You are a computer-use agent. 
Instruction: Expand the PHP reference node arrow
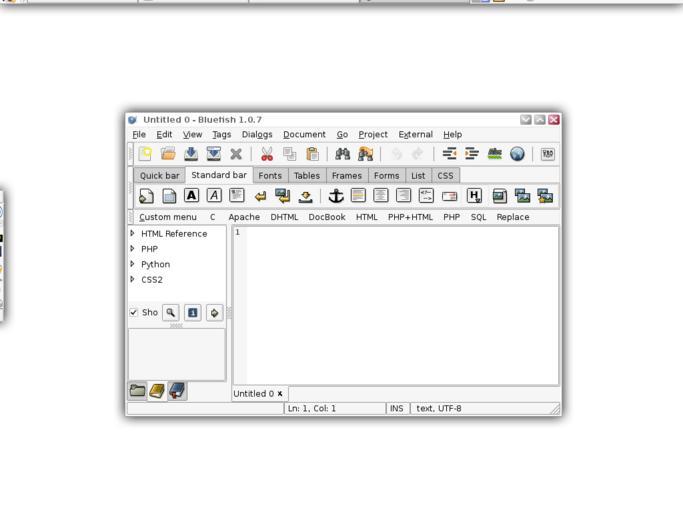point(132,249)
